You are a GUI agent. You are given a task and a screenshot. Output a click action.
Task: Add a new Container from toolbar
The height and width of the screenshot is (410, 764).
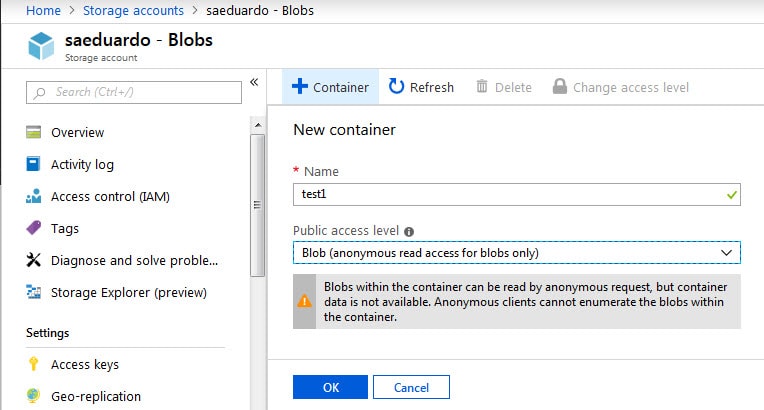tap(330, 87)
